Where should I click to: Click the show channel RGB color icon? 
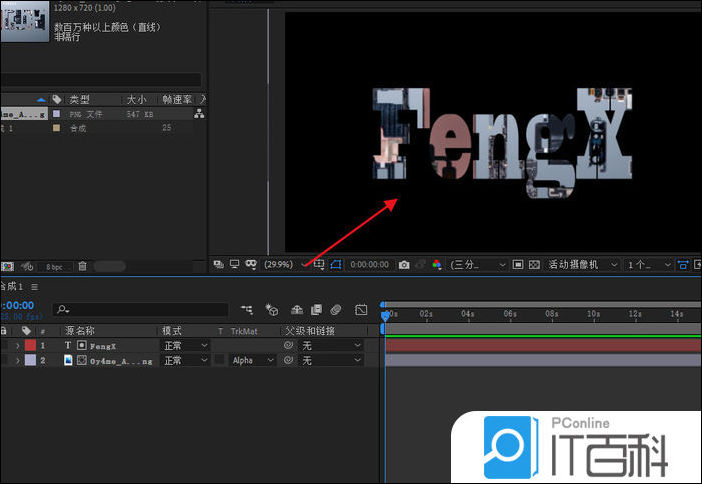pos(436,265)
